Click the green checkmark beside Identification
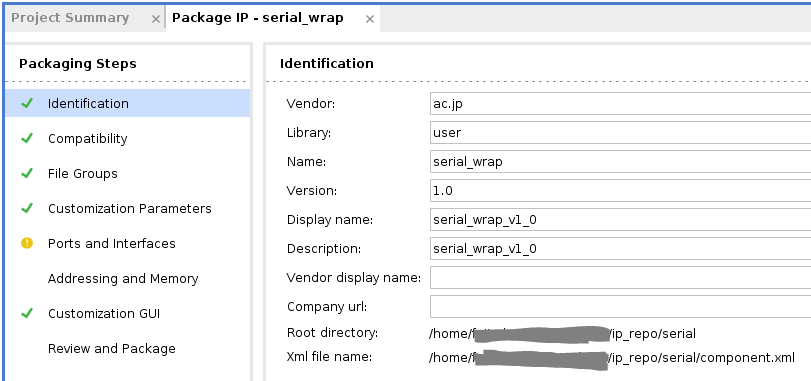Screen dimensions: 811x381 27,103
